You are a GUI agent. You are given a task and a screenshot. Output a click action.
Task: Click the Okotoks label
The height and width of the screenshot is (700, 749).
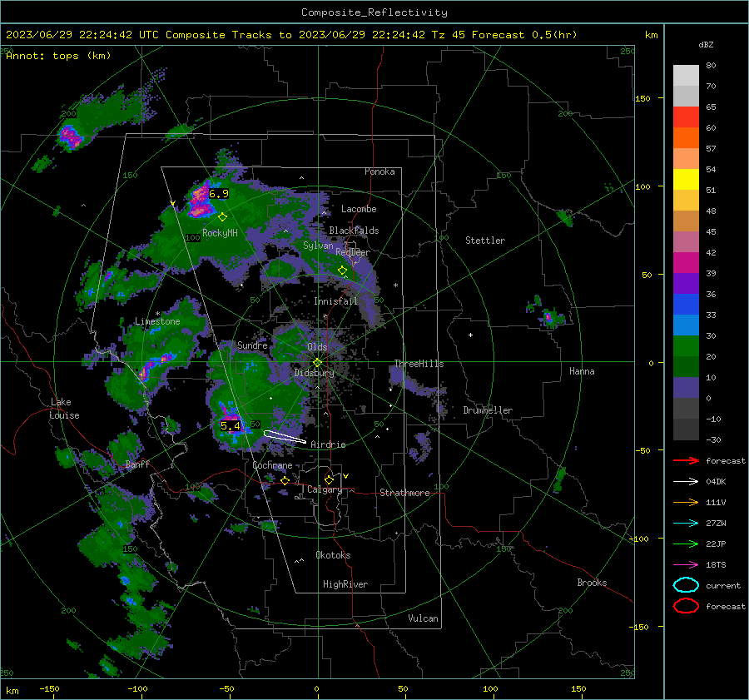[333, 555]
